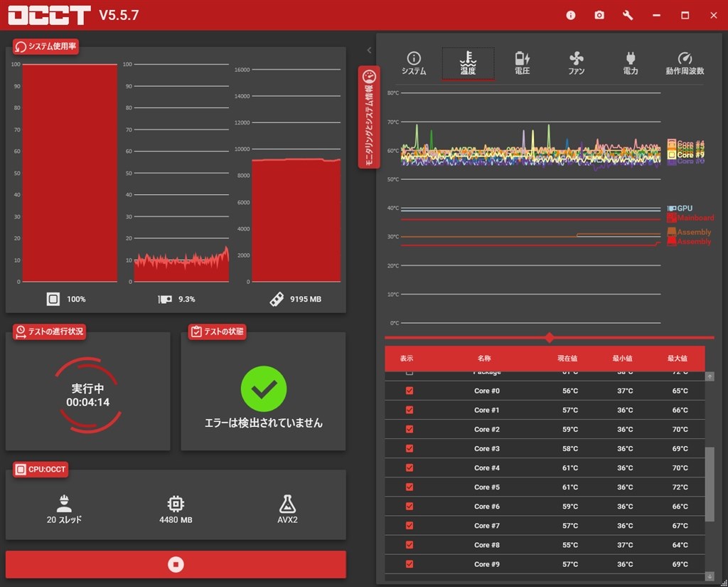Click the 最大値 column header
Viewport: 728px width, 587px height.
coord(678,359)
